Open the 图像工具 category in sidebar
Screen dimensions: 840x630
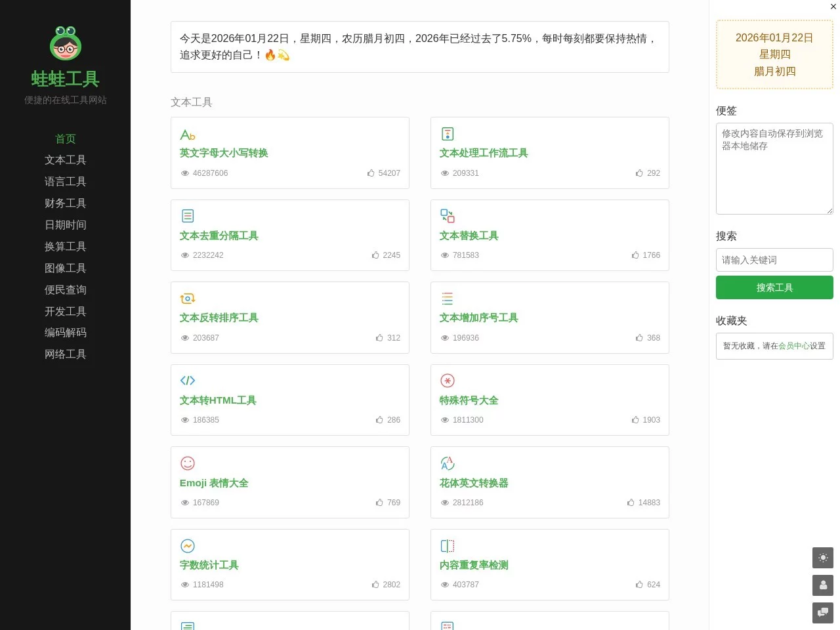click(x=65, y=268)
